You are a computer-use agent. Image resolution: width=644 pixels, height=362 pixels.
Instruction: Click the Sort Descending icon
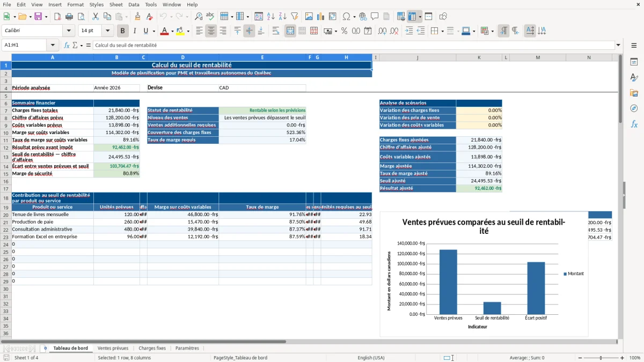click(x=282, y=17)
